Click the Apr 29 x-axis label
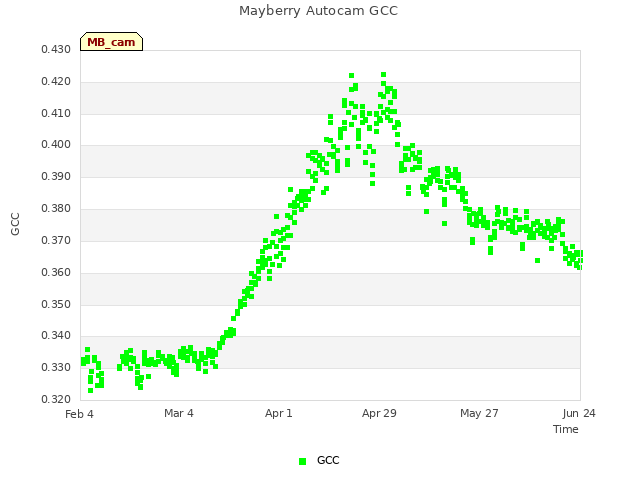 (x=379, y=413)
